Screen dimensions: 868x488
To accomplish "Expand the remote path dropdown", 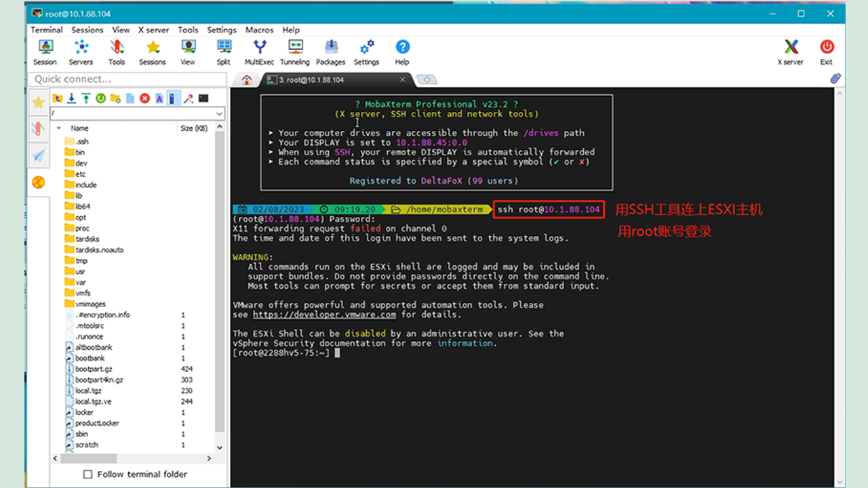I will 219,114.
